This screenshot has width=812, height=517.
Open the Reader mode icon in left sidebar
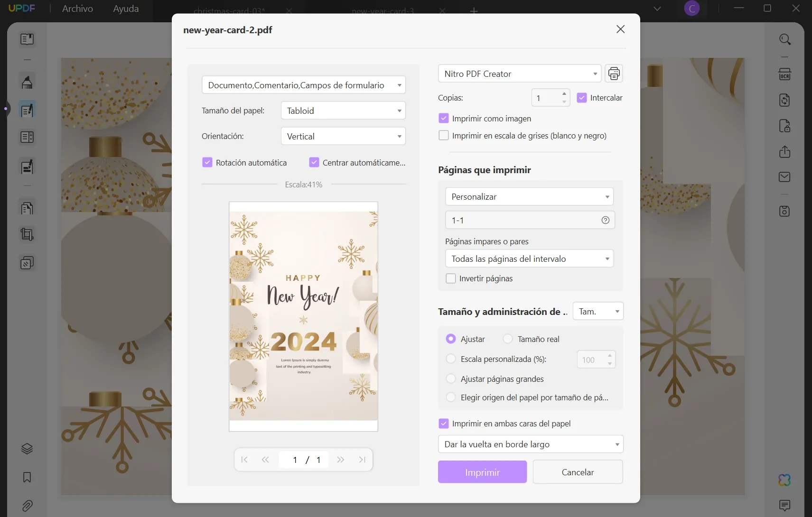pyautogui.click(x=27, y=39)
